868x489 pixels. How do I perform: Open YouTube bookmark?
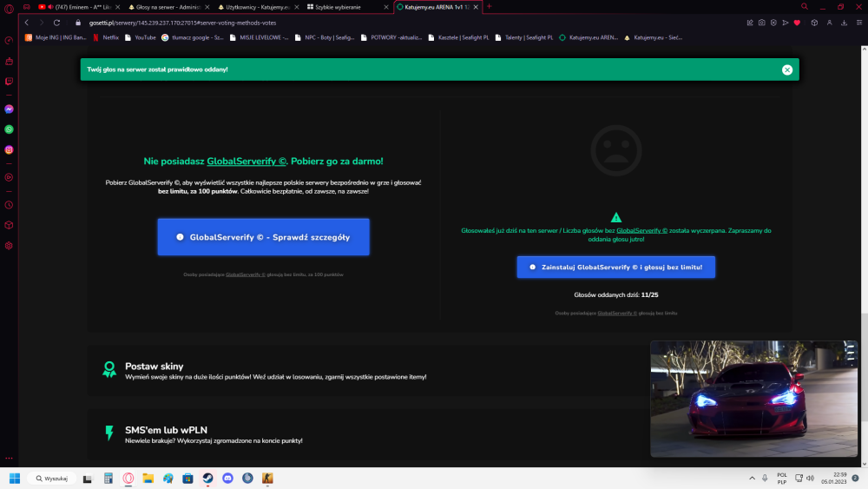coord(140,37)
